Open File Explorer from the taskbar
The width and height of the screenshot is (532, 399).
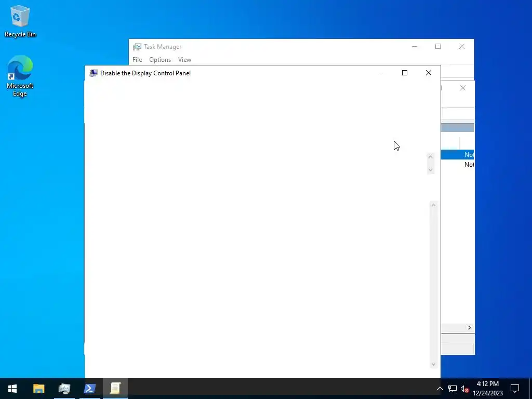tap(38, 389)
